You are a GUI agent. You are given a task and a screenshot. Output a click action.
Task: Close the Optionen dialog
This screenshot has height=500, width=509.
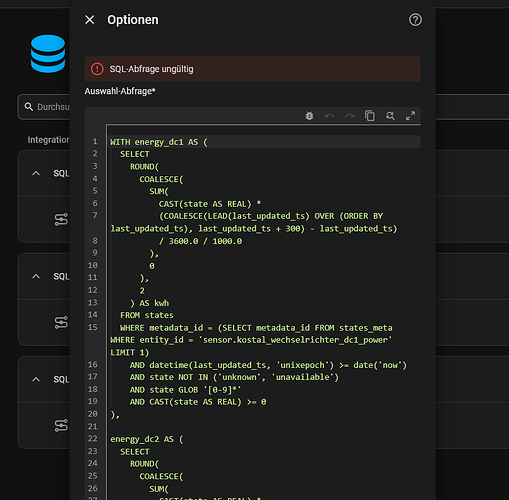pyautogui.click(x=90, y=20)
